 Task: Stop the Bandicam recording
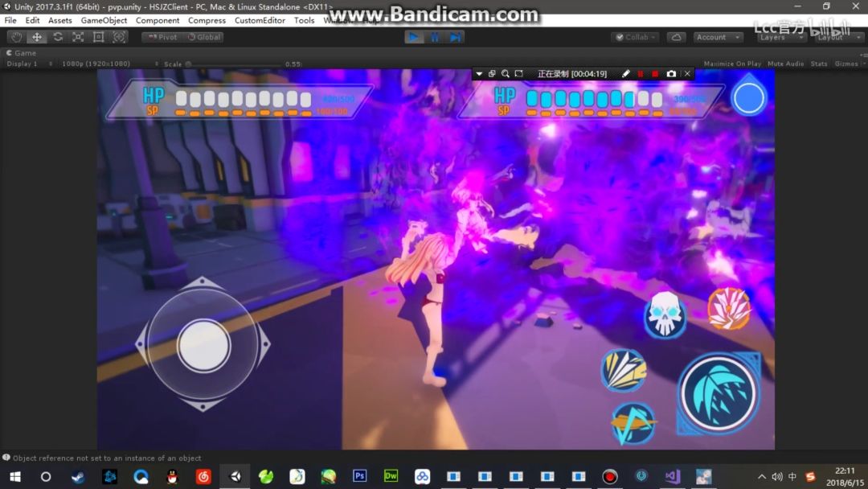[x=655, y=74]
